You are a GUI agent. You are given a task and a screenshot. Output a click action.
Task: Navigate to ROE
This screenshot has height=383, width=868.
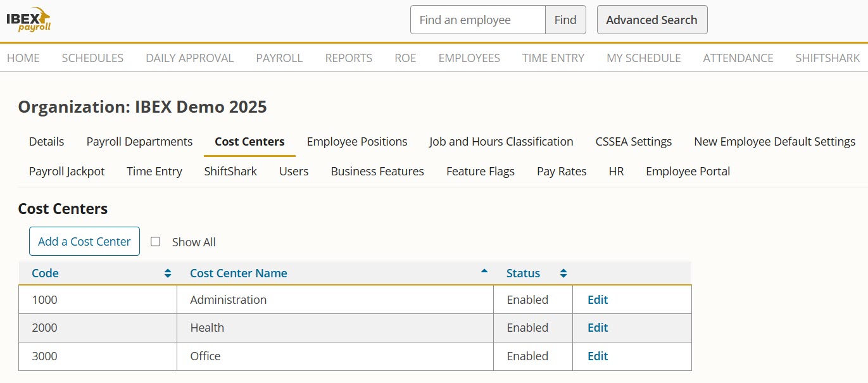tap(405, 58)
